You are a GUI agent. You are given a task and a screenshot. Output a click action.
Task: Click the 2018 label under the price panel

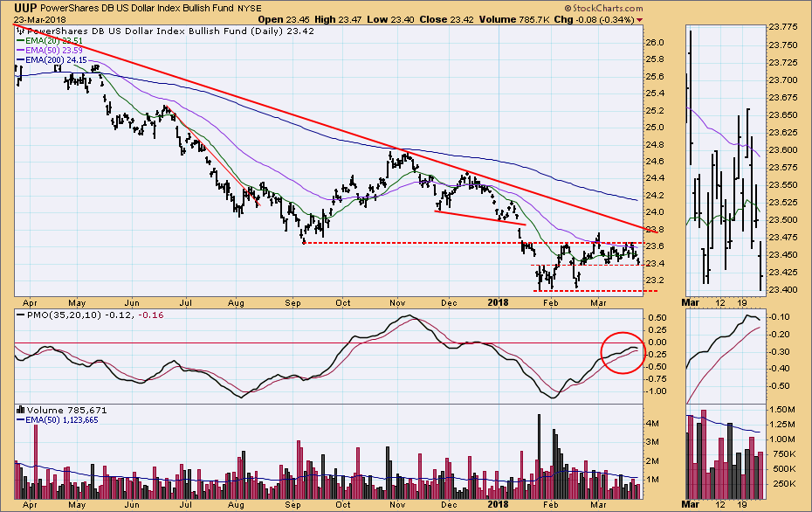(x=499, y=302)
